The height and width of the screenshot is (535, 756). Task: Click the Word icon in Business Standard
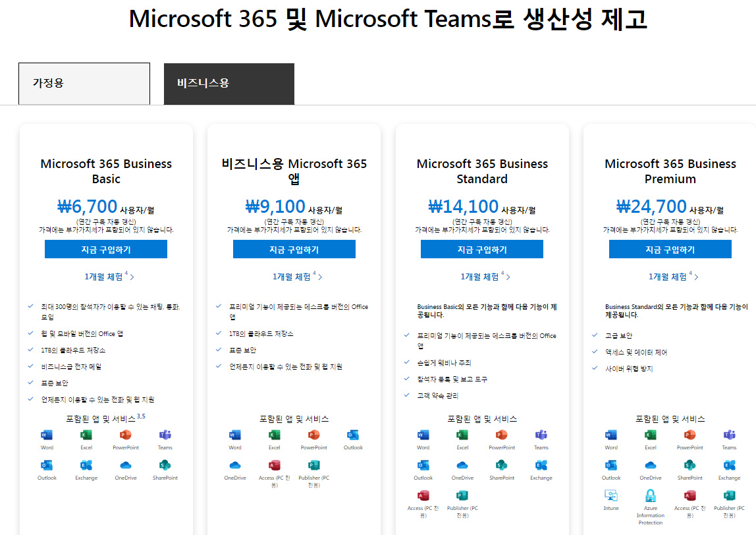tap(423, 435)
